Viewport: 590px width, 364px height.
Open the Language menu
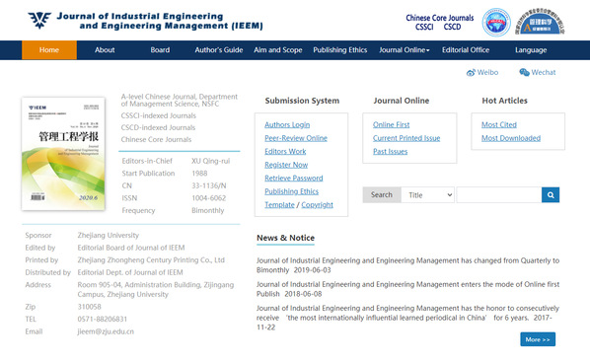pyautogui.click(x=531, y=50)
